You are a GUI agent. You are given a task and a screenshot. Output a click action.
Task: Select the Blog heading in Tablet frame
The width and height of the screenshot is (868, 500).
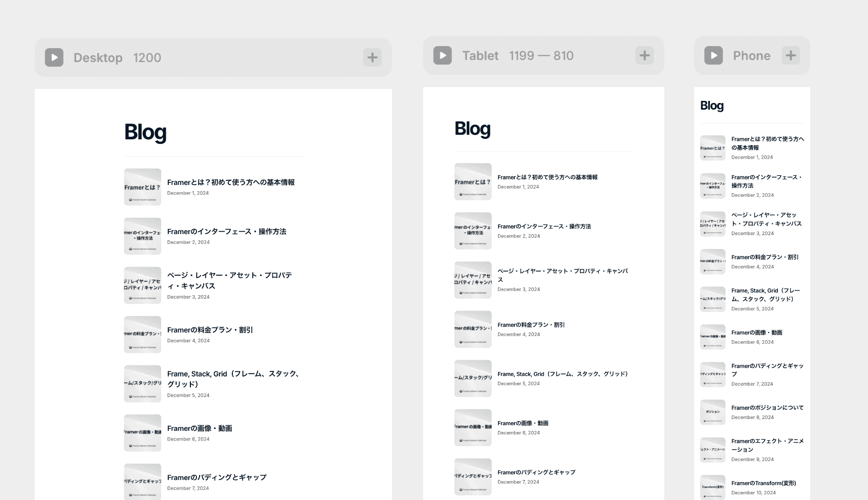tap(472, 129)
